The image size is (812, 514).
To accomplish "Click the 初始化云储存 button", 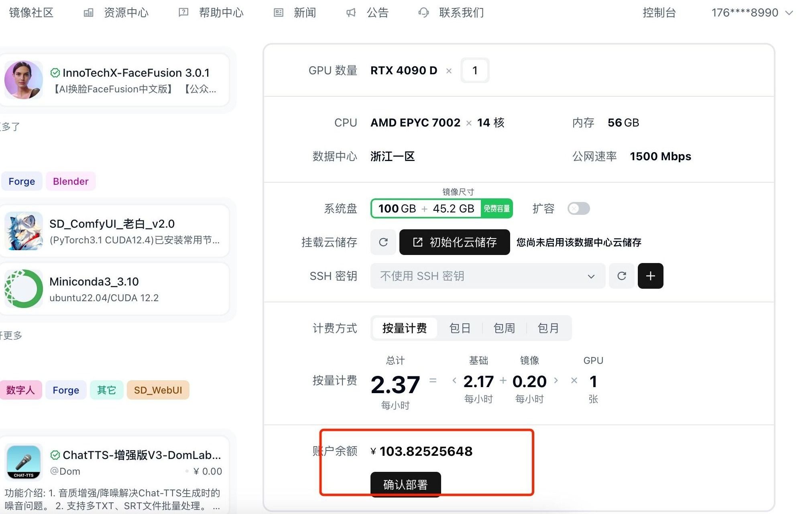I will pyautogui.click(x=455, y=242).
